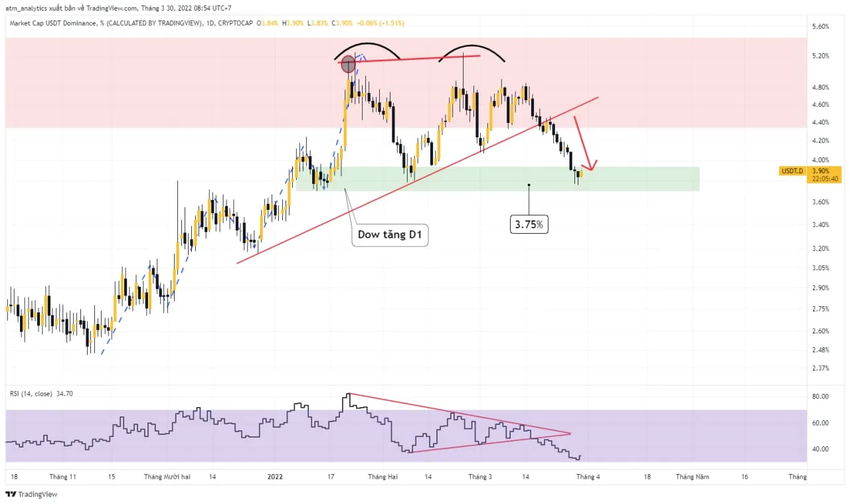Click the chart title 'Market Cap USDT Dominance'
Image resolution: width=850 pixels, height=504 pixels.
(52, 23)
